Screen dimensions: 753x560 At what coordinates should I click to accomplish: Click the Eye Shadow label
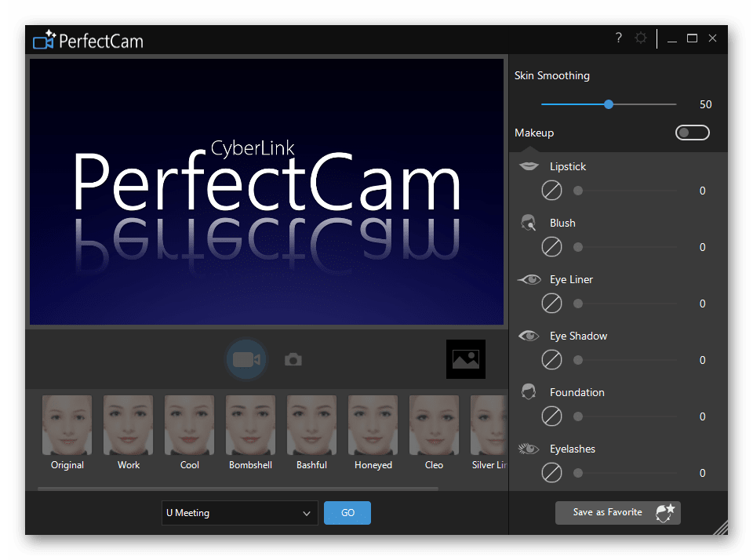click(x=578, y=336)
